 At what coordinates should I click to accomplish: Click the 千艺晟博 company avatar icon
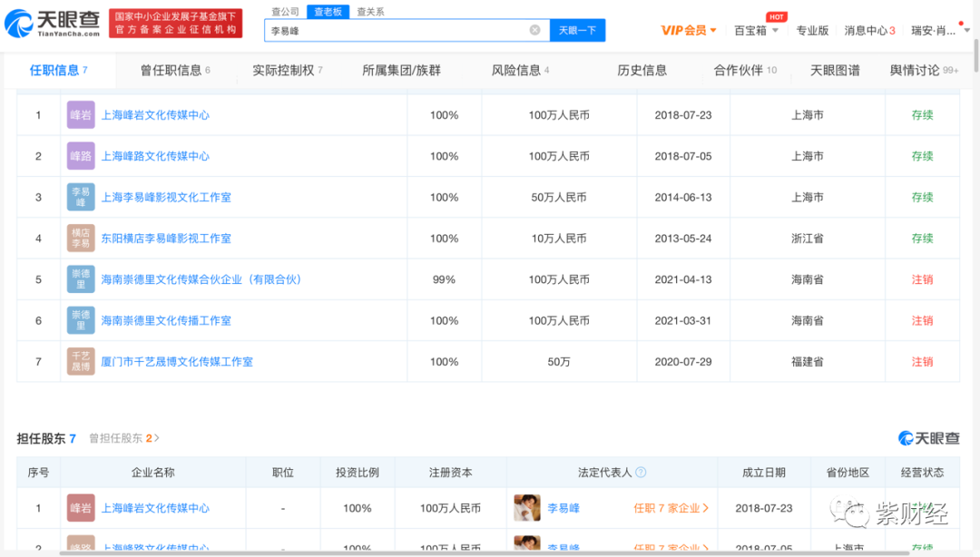pyautogui.click(x=80, y=361)
